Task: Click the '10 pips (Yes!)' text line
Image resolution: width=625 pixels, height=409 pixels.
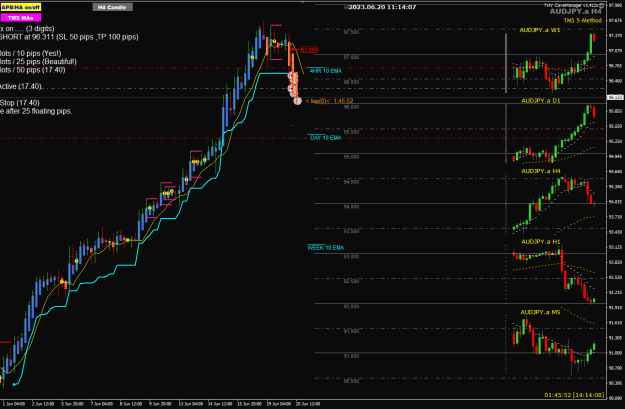Action: tap(31, 53)
